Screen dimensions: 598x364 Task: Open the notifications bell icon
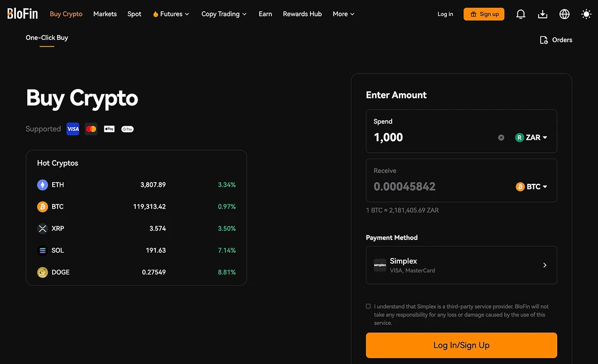[x=520, y=14]
